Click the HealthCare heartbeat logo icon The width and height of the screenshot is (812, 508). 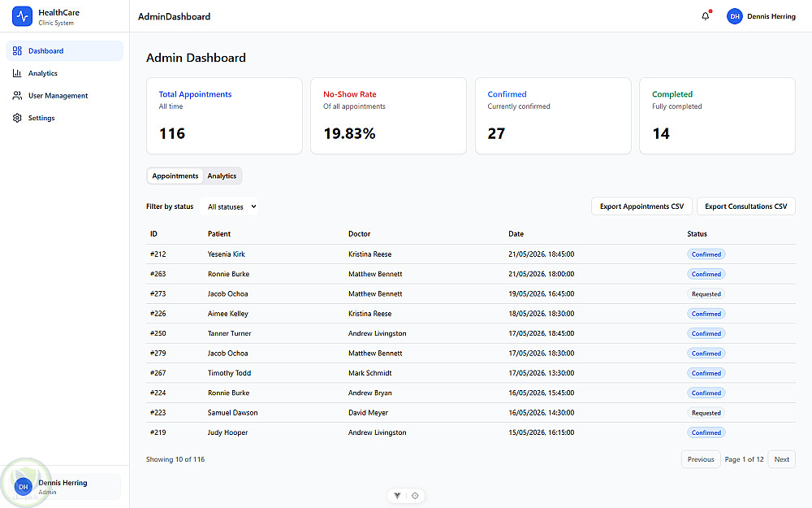pyautogui.click(x=22, y=16)
